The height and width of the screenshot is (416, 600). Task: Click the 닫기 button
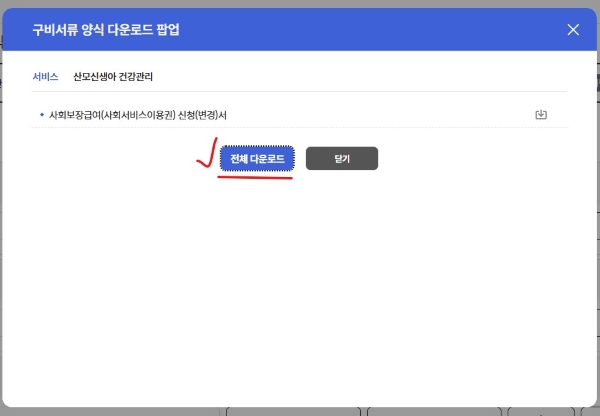(342, 158)
